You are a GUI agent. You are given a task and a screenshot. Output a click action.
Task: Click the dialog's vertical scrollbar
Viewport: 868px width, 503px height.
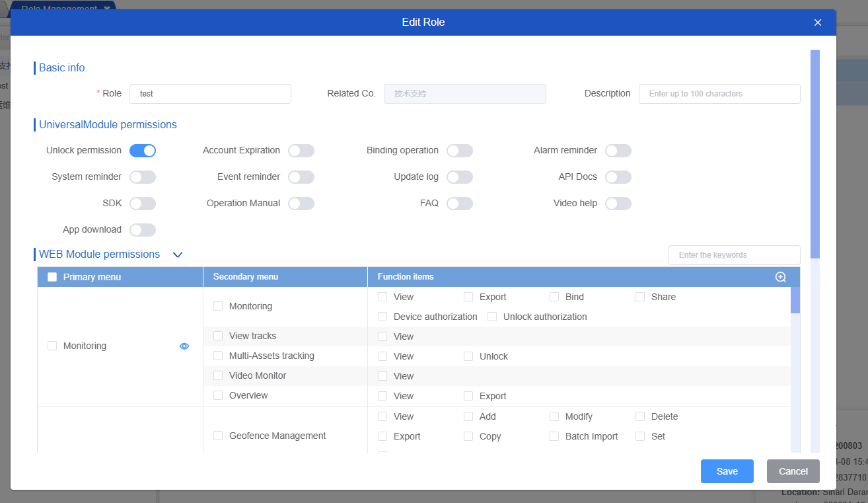[814, 153]
